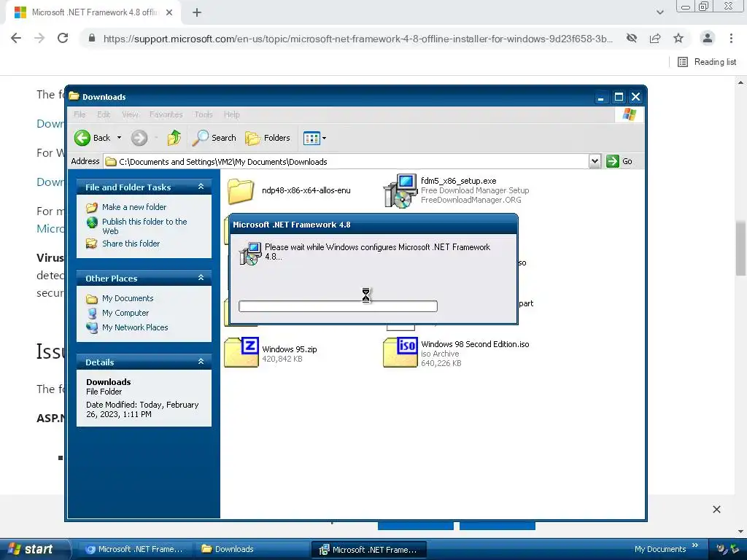
Task: Collapse the File and Folder Tasks panel
Action: click(201, 187)
